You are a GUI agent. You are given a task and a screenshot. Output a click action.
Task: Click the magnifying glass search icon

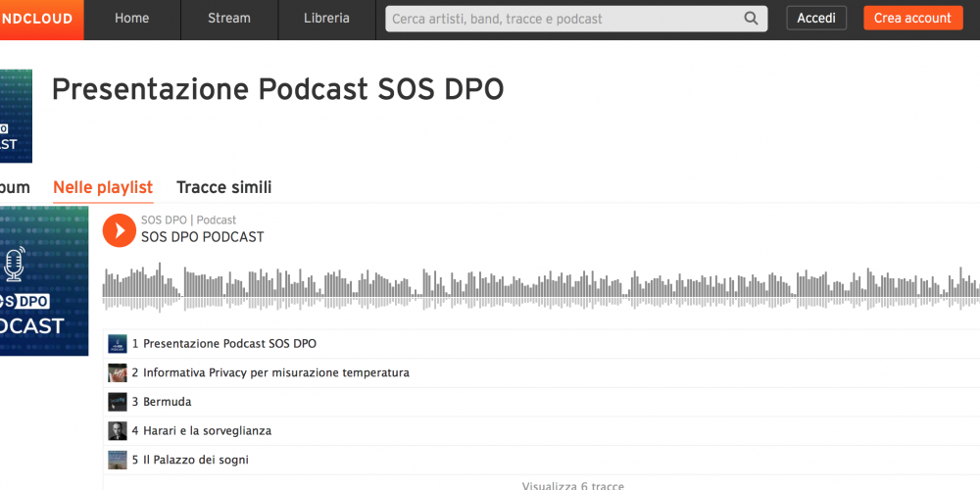[752, 19]
